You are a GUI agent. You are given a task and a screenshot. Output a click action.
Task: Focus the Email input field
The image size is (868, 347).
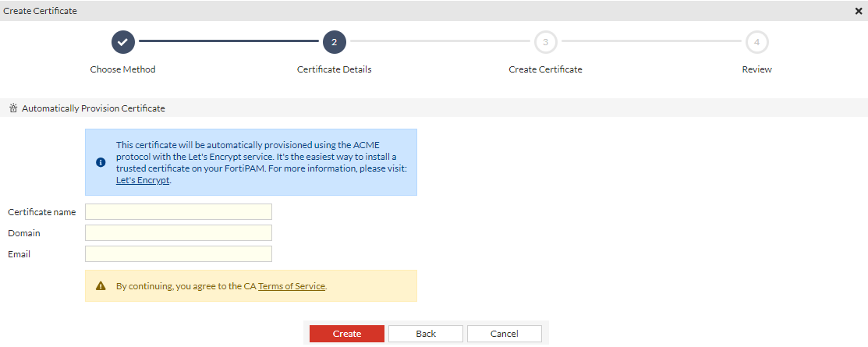point(179,254)
